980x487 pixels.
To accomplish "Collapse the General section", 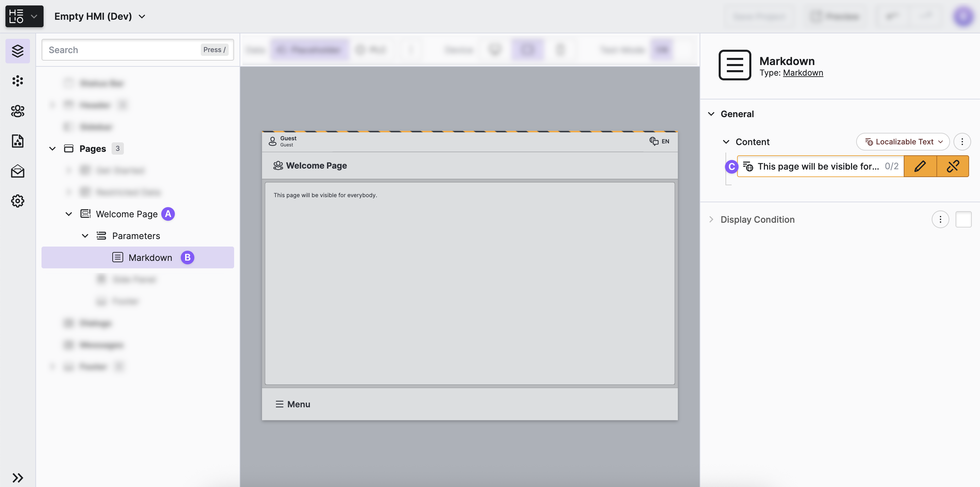I will (x=711, y=114).
